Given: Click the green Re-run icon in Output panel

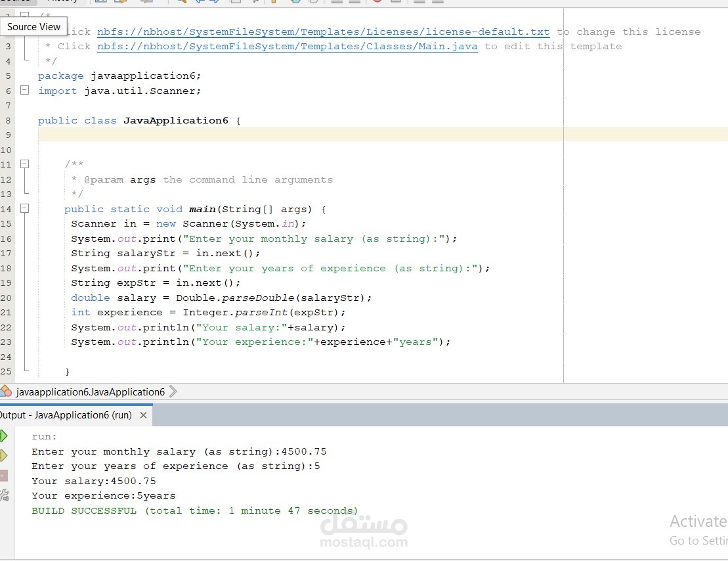Looking at the screenshot, I should 3,436.
